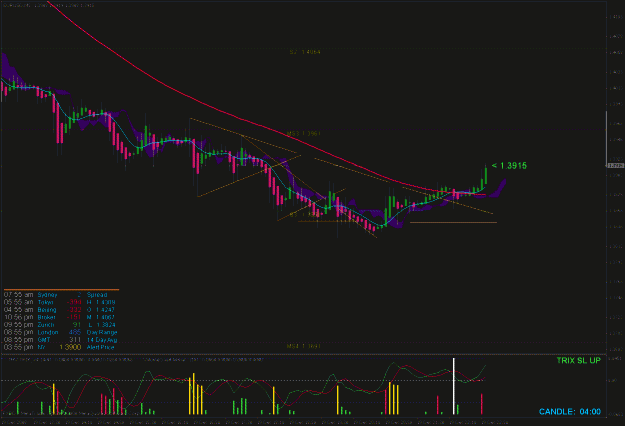This screenshot has width=625, height=426.
Task: Click the 'London' session row label
Action: coord(48,332)
